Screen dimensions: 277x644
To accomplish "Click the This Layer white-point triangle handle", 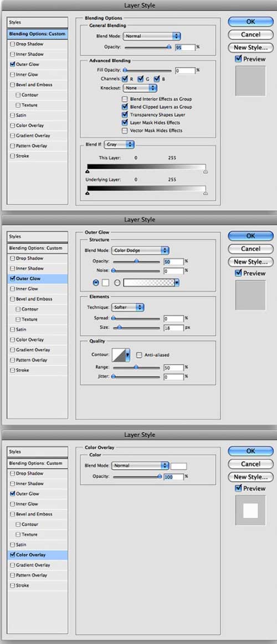I will 206,172.
